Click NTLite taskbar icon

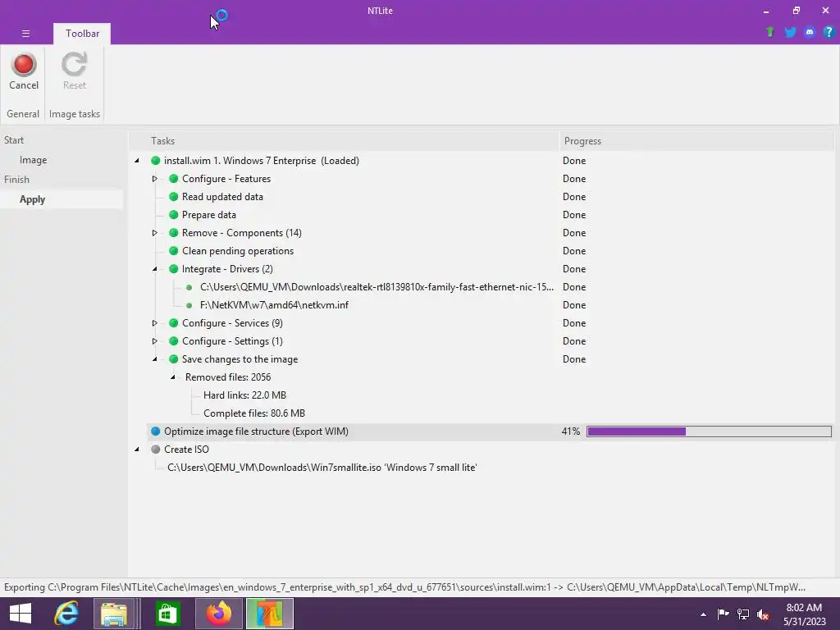coord(269,614)
